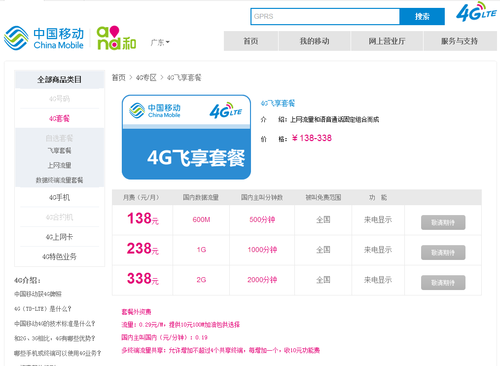Click the 月费（元/月）column header
The height and width of the screenshot is (366, 500).
[x=141, y=198]
